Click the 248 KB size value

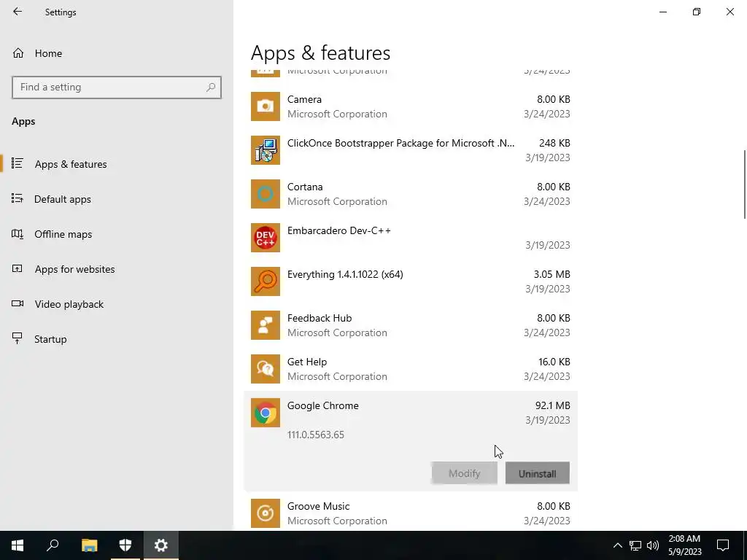coord(554,143)
